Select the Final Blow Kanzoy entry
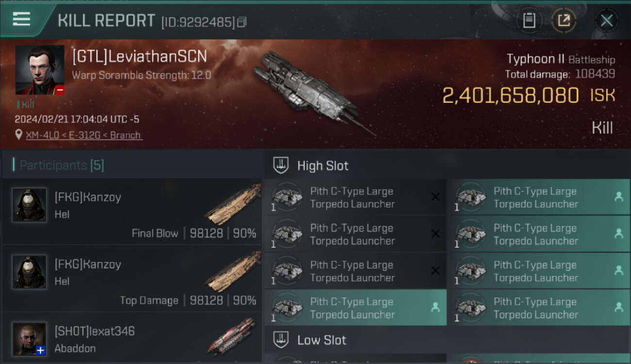The image size is (631, 364). click(132, 212)
